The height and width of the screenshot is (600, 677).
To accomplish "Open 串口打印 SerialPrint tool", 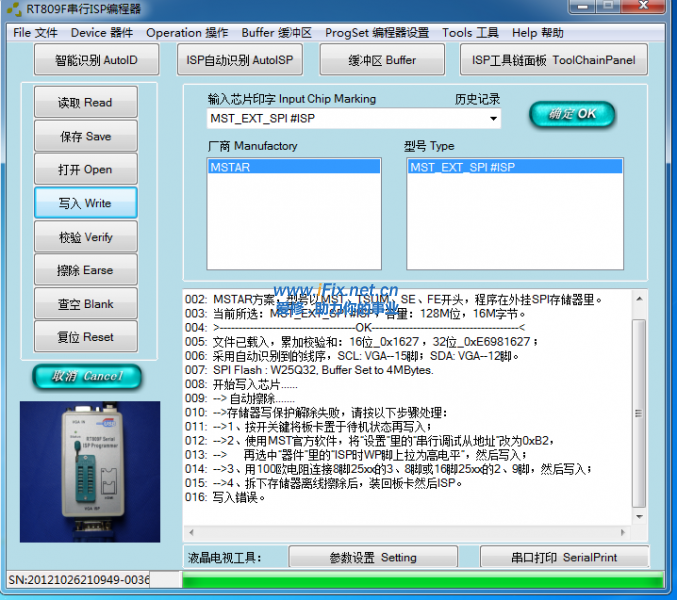I will pos(563,557).
